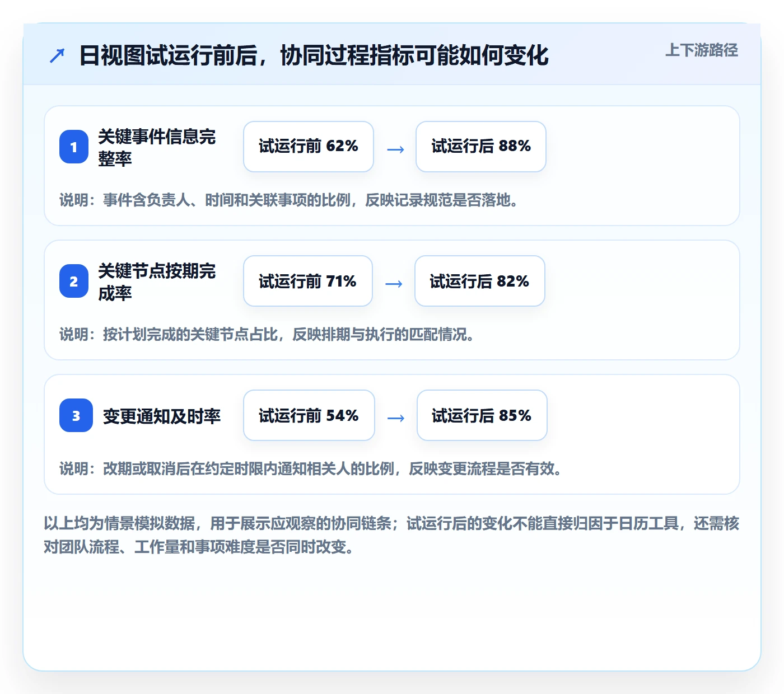This screenshot has width=784, height=694.
Task: Click the 试运行前 62% value box
Action: [309, 147]
